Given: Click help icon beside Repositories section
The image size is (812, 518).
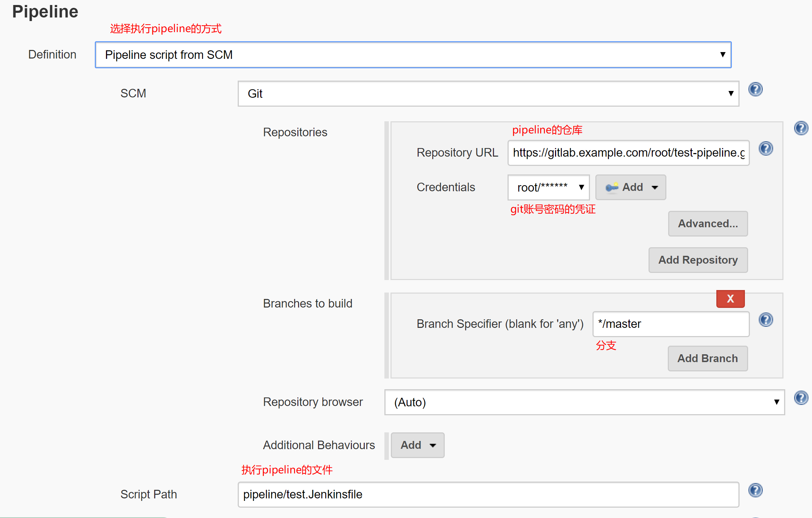Looking at the screenshot, I should [x=801, y=128].
